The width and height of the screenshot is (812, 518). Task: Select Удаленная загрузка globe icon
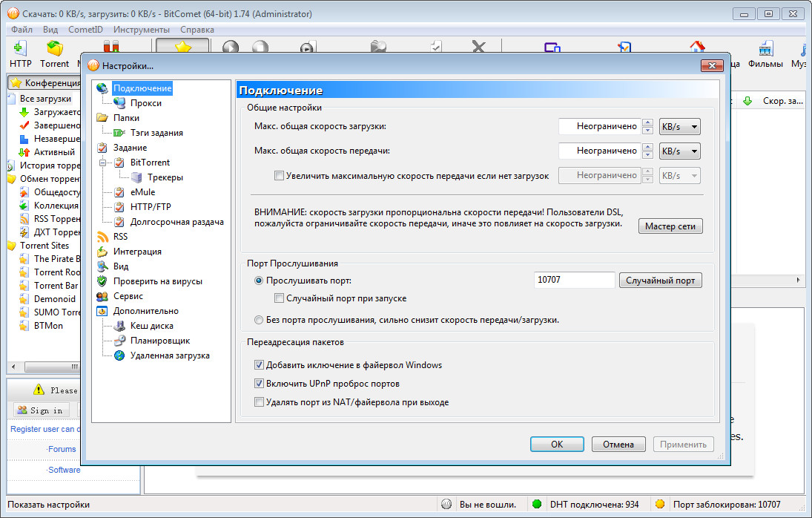(119, 355)
